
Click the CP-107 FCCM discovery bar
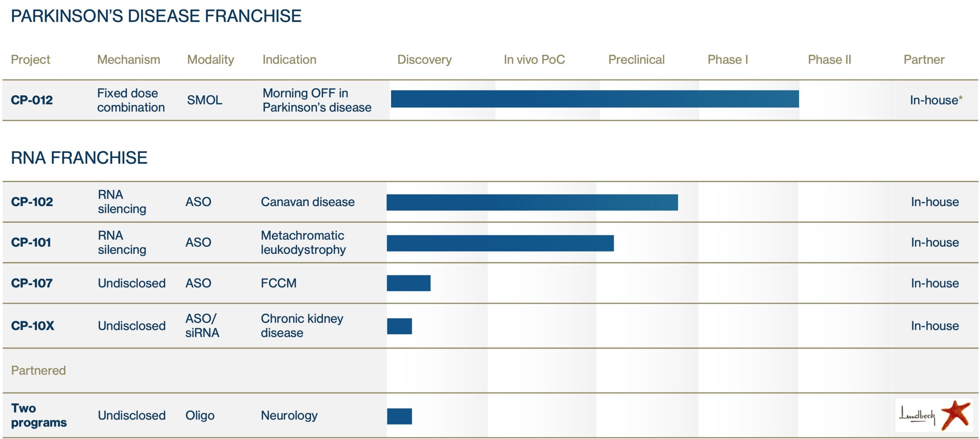click(x=408, y=283)
